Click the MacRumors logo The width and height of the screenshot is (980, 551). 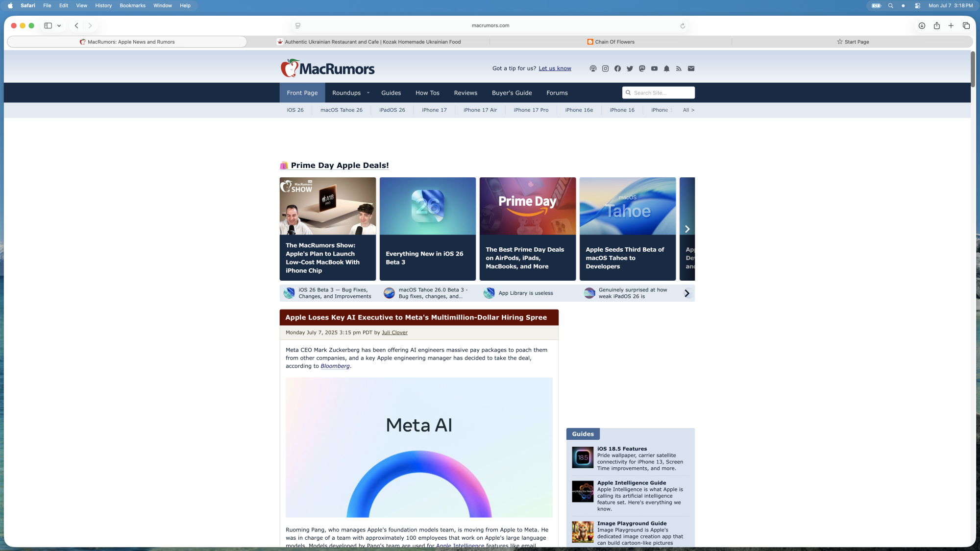327,69
